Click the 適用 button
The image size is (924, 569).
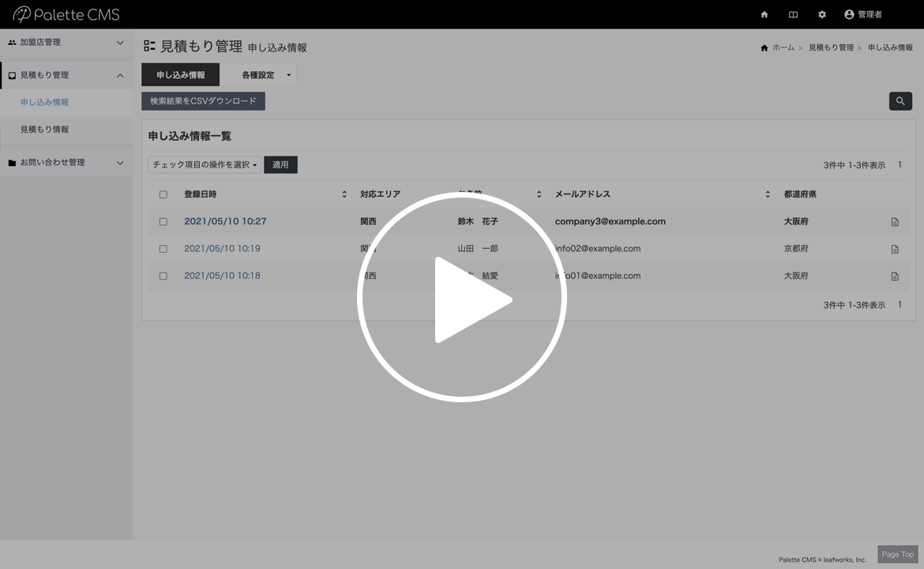[x=280, y=164]
